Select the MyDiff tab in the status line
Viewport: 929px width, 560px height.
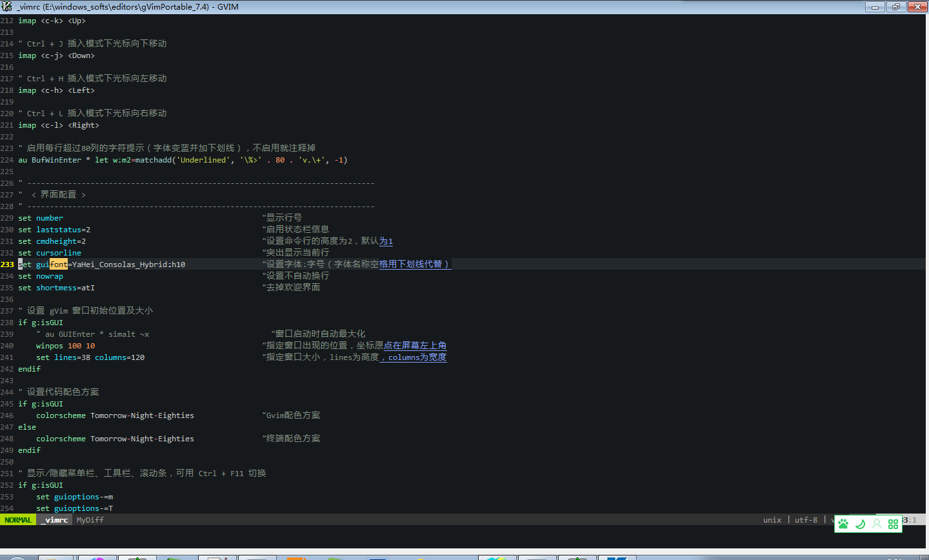click(90, 520)
